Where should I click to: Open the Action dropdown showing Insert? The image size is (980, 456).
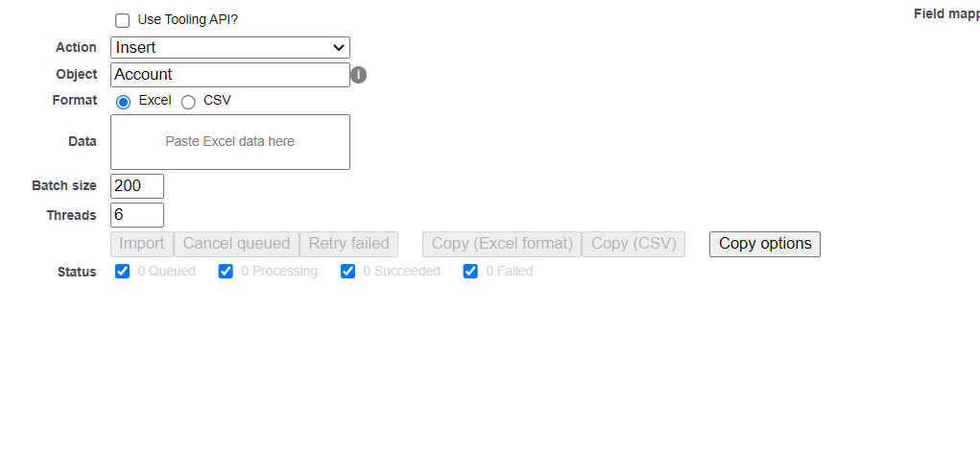tap(230, 47)
